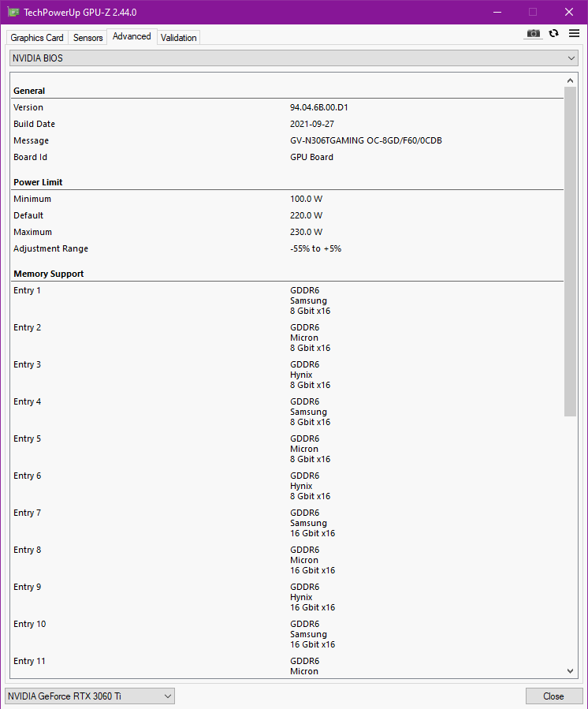Click the vertical scrollbar thumb
The width and height of the screenshot is (588, 709).
[571, 252]
